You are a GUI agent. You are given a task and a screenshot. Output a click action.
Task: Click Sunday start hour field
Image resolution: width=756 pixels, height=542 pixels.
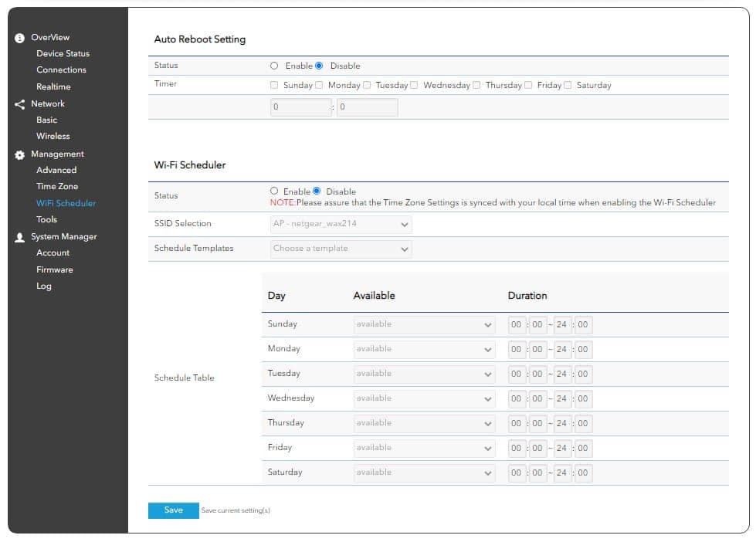(x=517, y=325)
